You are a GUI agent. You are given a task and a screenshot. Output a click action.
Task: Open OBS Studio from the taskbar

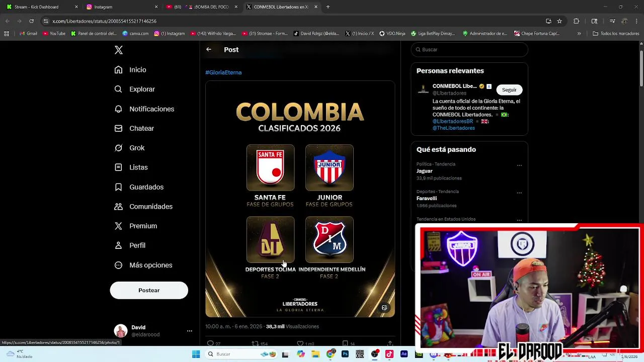(x=375, y=354)
